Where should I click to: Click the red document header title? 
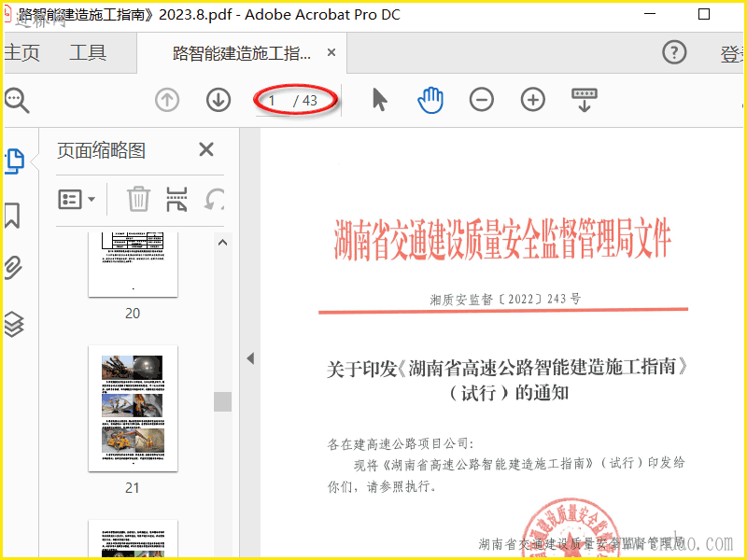[x=502, y=240]
